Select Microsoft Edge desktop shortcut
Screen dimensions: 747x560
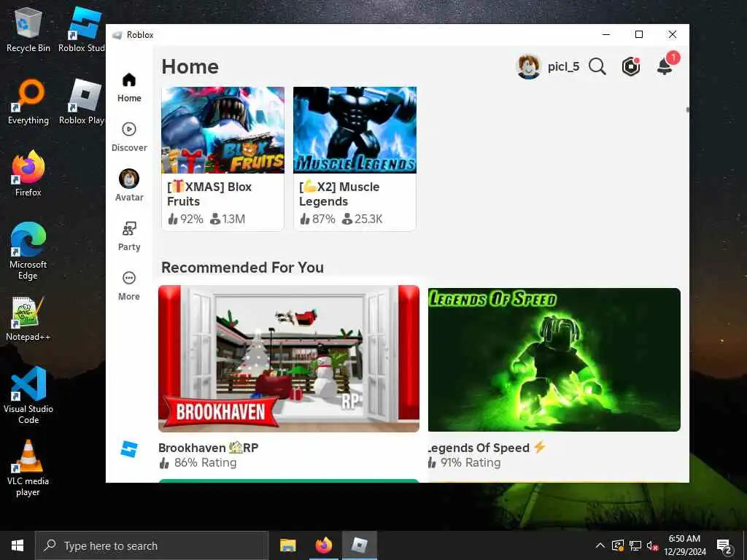click(28, 251)
